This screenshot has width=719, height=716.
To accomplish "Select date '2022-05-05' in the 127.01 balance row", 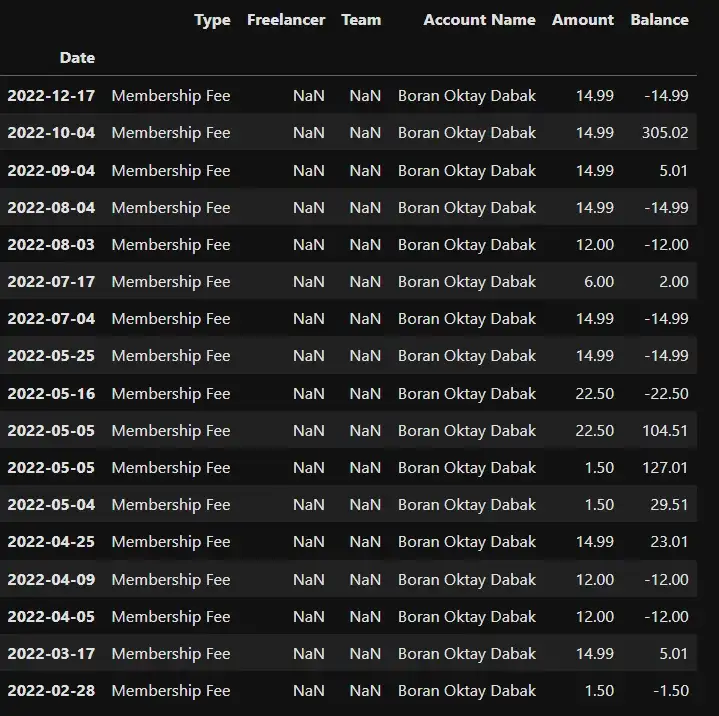I will 51,467.
